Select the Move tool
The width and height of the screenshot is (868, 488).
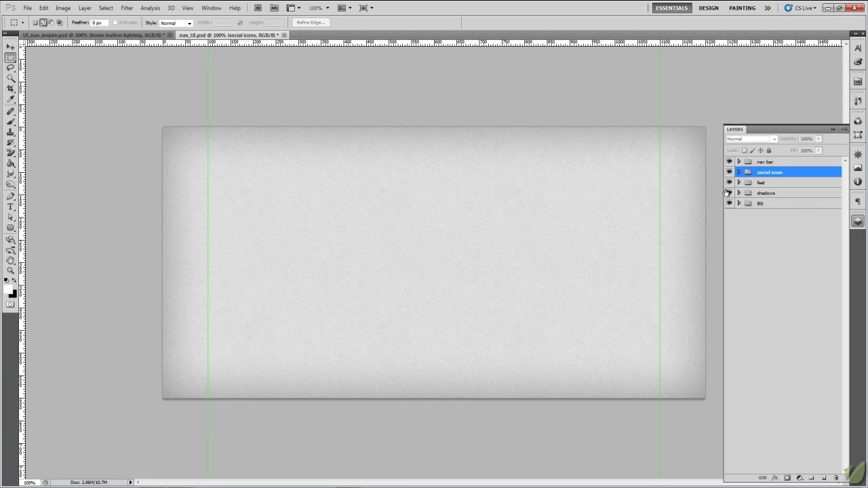[x=11, y=47]
